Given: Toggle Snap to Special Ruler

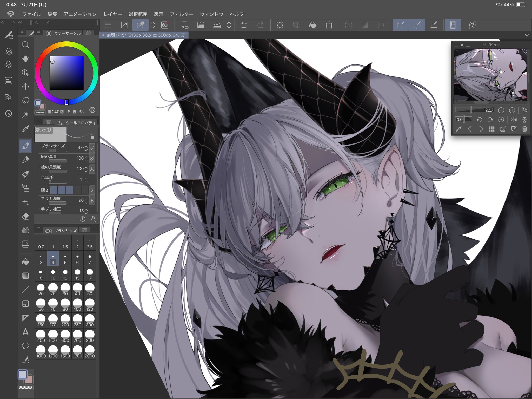Looking at the screenshot, I should [417, 25].
